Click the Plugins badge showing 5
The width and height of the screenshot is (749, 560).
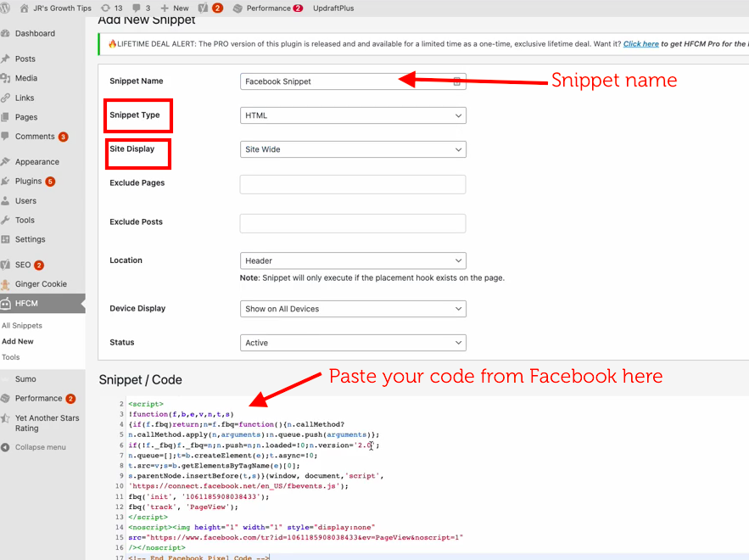(50, 182)
